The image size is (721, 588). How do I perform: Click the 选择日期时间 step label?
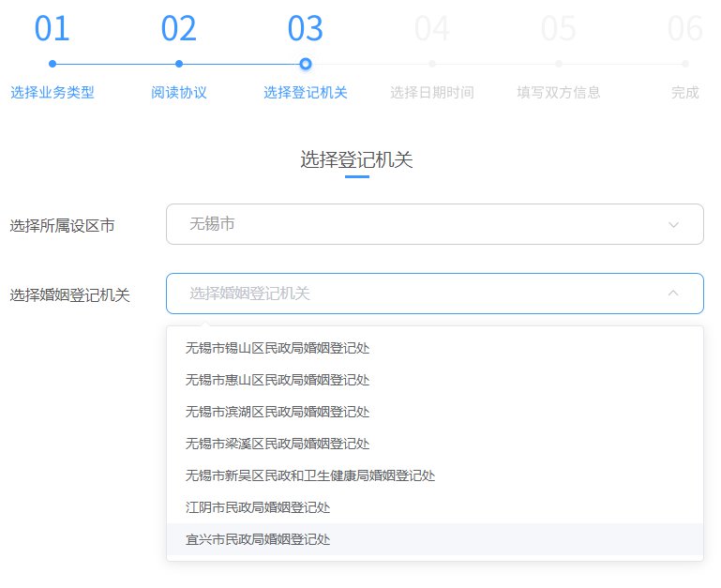point(431,93)
